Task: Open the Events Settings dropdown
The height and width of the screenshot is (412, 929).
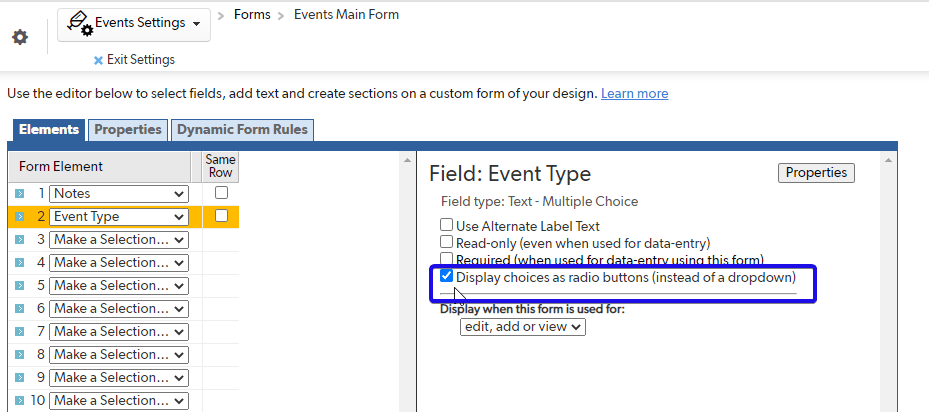Action: click(134, 24)
